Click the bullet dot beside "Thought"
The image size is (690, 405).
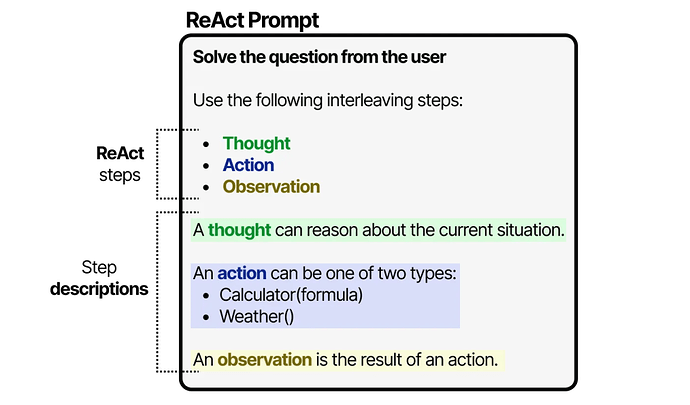206,144
